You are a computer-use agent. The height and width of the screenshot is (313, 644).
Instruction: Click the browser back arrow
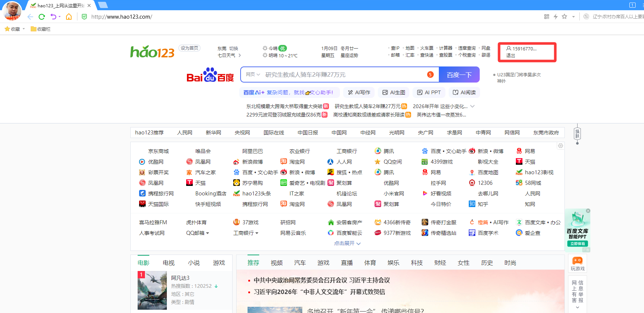coord(30,17)
